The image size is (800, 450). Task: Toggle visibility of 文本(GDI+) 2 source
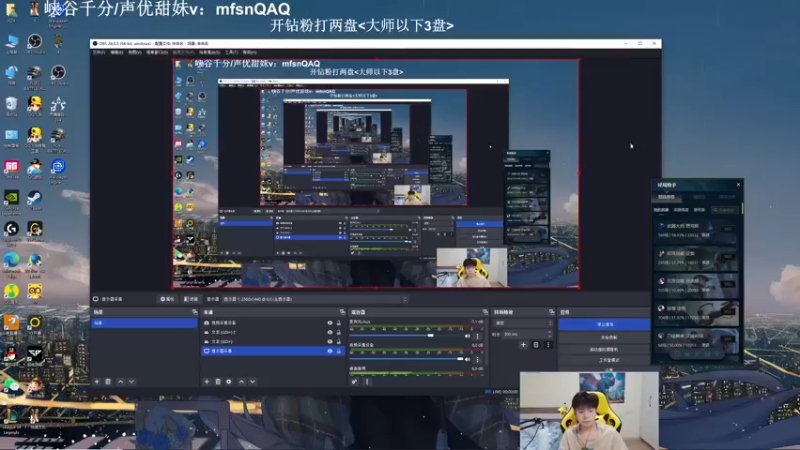(330, 332)
